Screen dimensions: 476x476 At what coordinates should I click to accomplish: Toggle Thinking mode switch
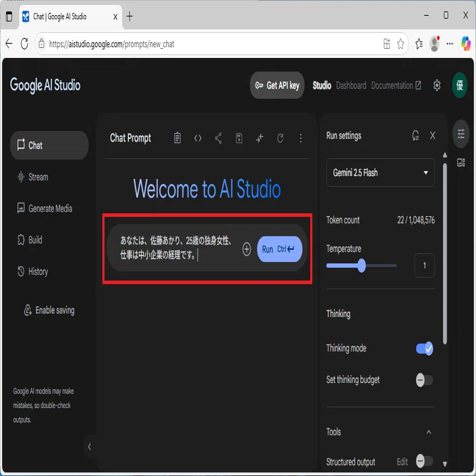click(424, 349)
